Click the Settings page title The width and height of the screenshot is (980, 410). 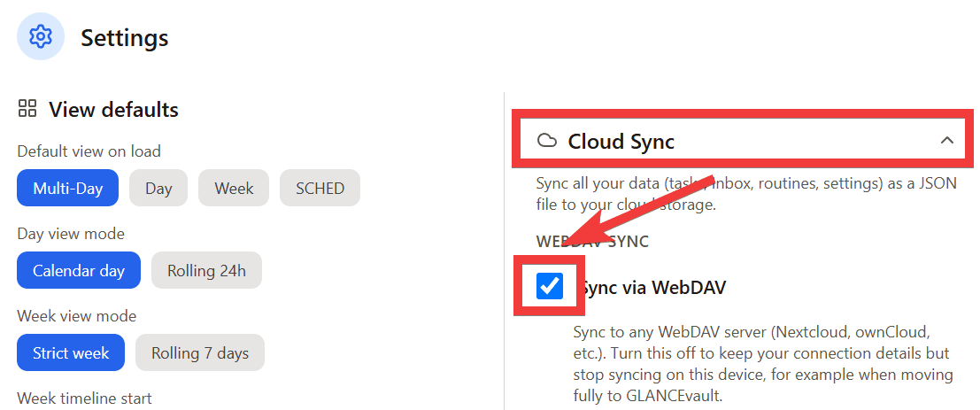click(x=124, y=37)
